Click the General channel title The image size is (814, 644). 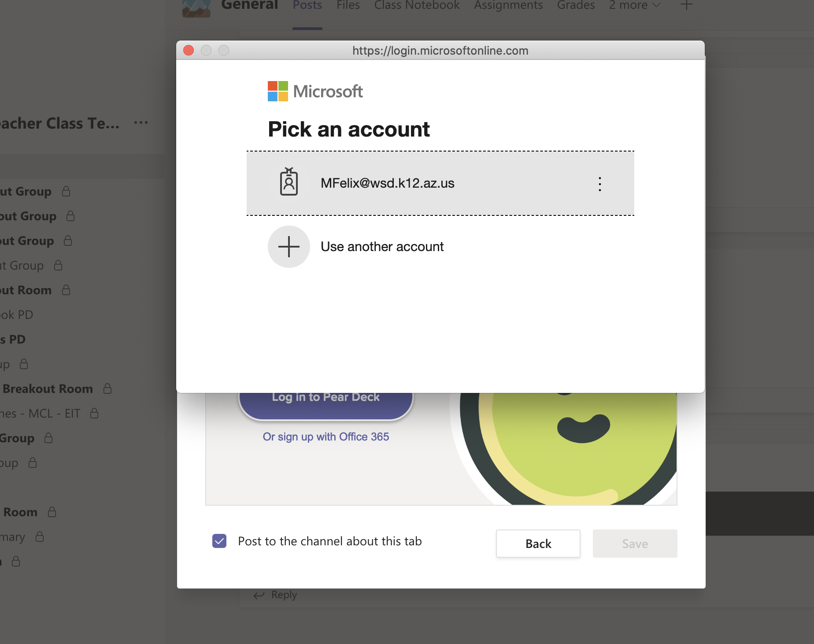point(249,5)
